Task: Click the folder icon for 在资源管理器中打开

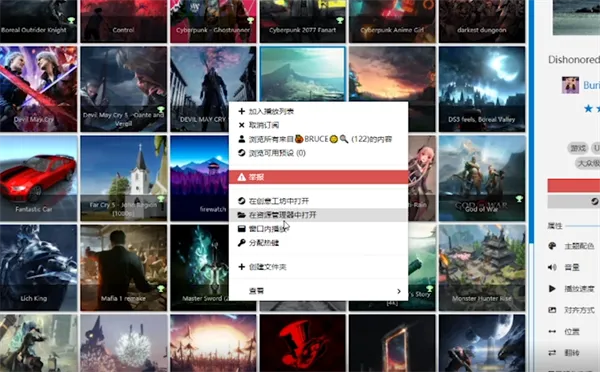Action: 241,215
